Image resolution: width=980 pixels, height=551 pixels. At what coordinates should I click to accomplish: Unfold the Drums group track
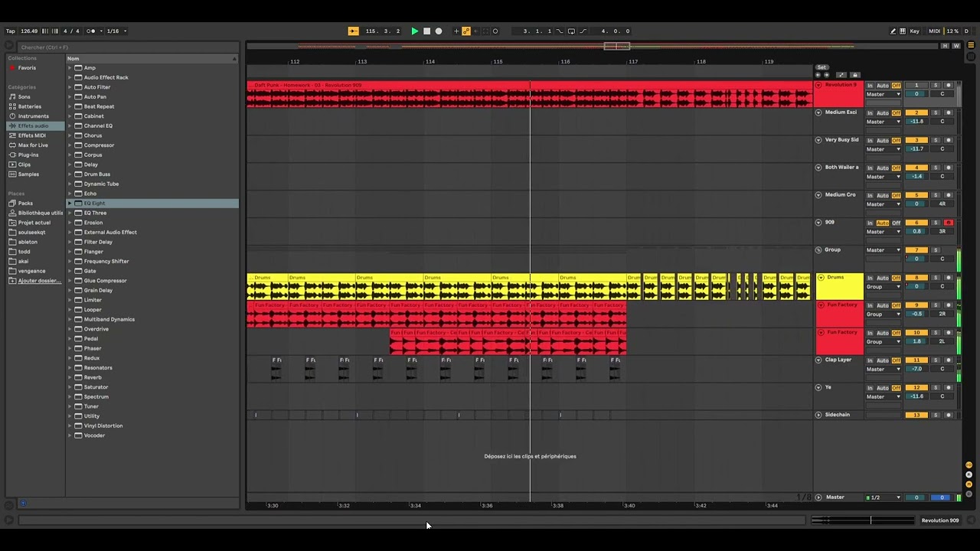click(x=821, y=278)
